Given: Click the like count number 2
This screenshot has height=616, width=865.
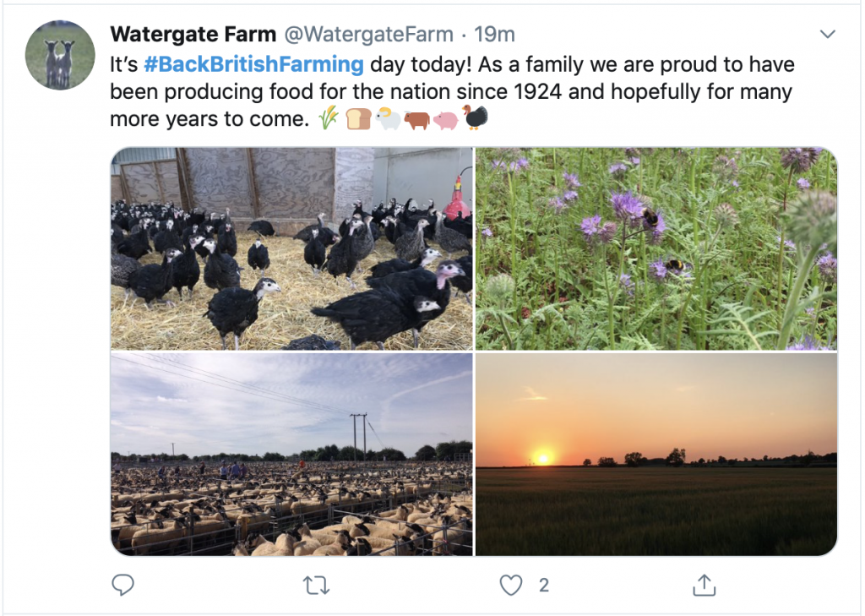Looking at the screenshot, I should pyautogui.click(x=544, y=585).
